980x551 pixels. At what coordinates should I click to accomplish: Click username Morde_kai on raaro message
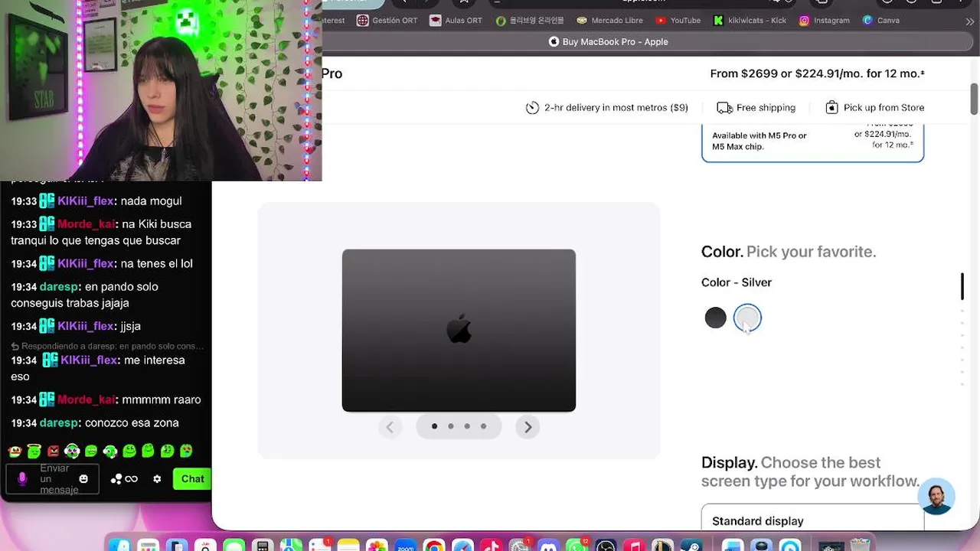tap(86, 399)
